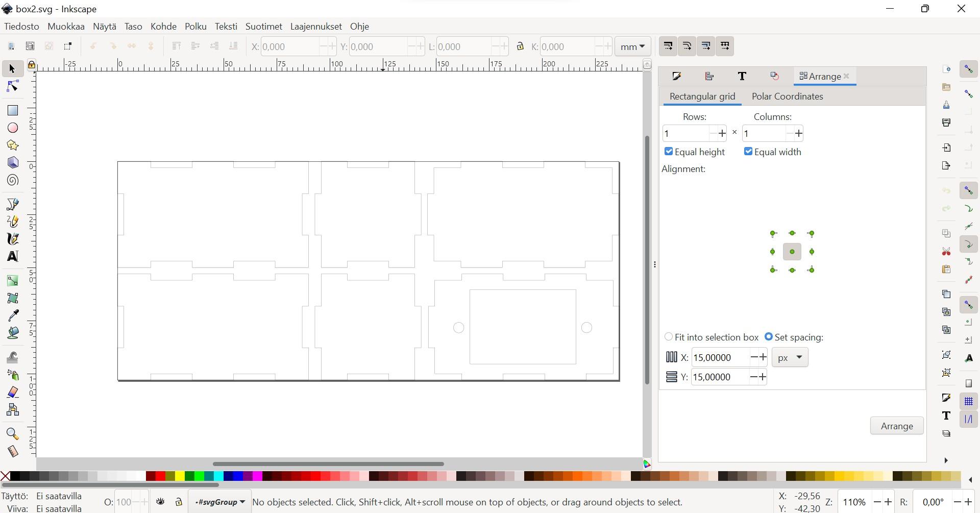
Task: Select Fit into selection box option
Action: 669,337
